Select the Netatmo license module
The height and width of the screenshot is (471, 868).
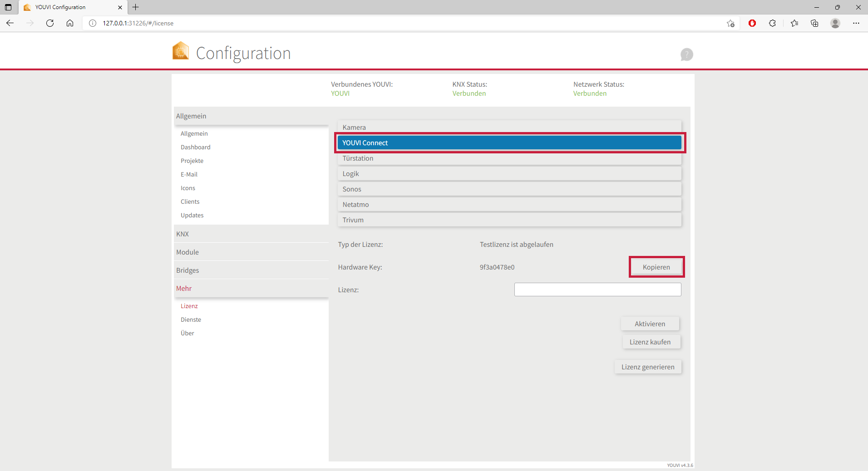pyautogui.click(x=509, y=204)
